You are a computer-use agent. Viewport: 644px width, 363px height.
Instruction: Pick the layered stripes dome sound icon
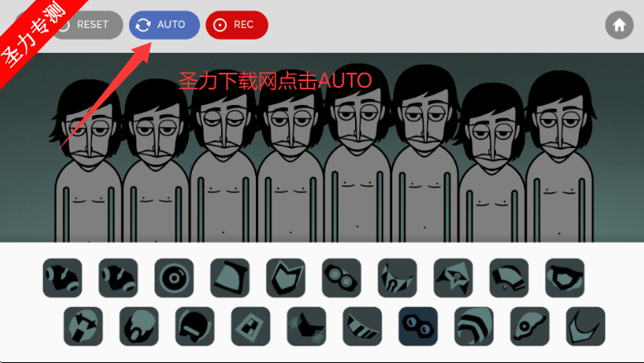474,326
